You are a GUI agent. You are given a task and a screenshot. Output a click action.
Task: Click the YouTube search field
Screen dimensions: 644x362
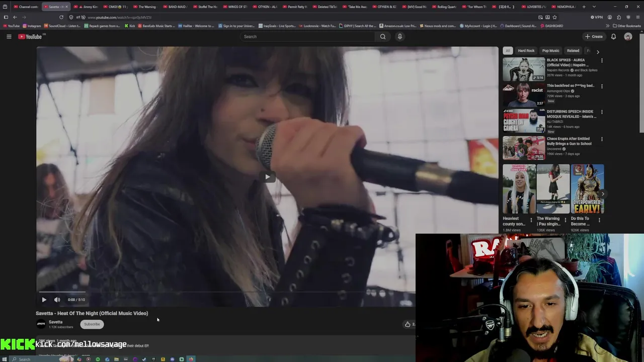pos(307,36)
